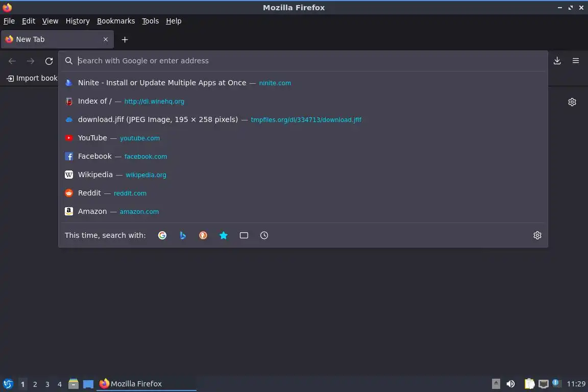The width and height of the screenshot is (588, 392).
Task: Switch to workspace 3 in taskbar
Action: (47, 384)
